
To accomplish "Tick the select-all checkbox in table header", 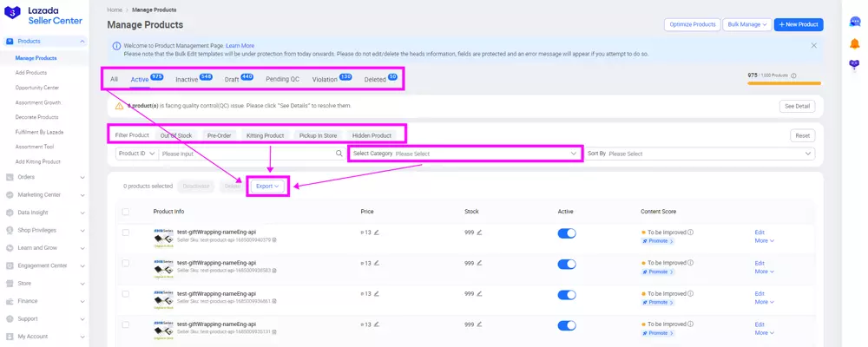I will pos(126,212).
